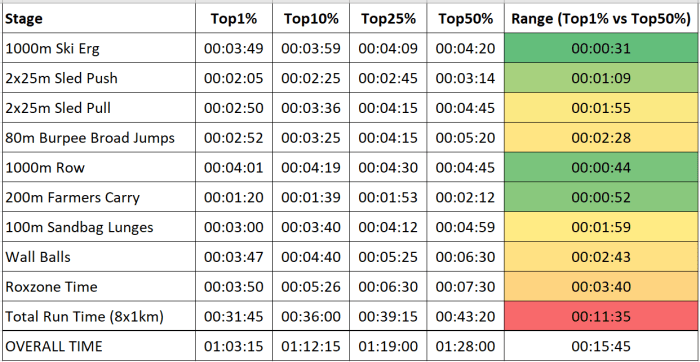Click the red 00:11:35 range cell
The height and width of the screenshot is (362, 700).
[601, 316]
